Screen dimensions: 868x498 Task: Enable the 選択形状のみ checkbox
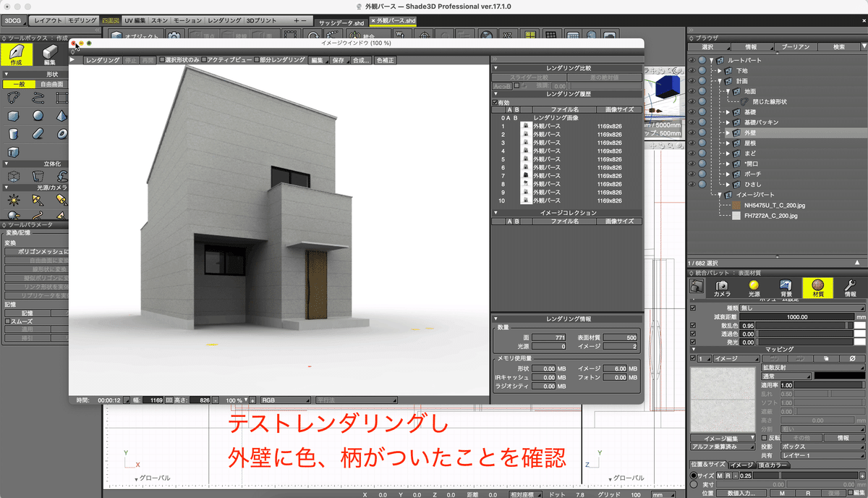(162, 60)
